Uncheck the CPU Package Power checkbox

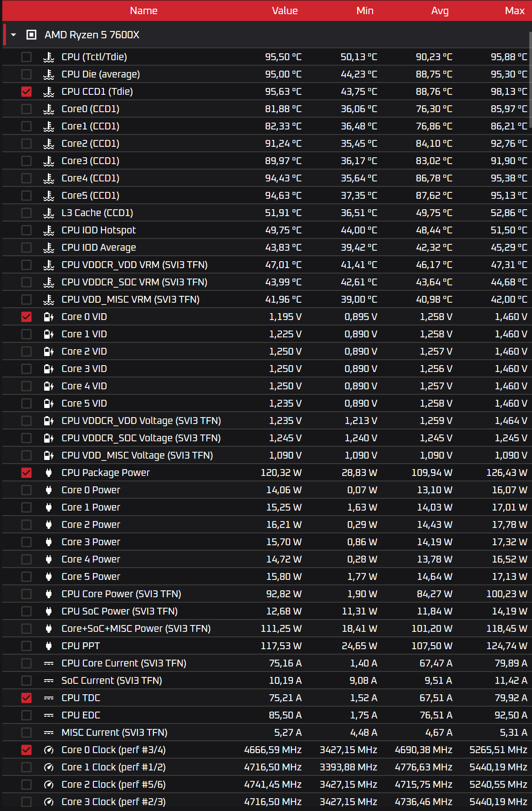[26, 473]
